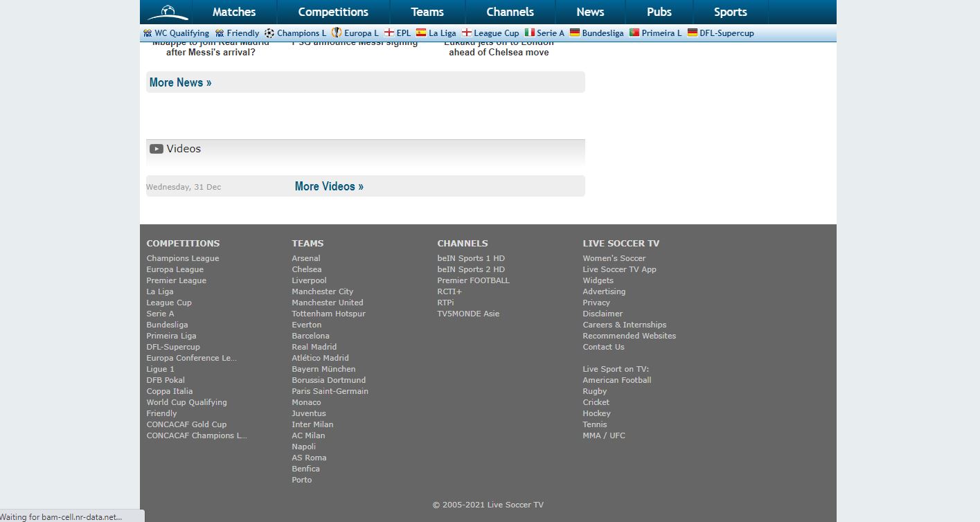Click the Spain flag beside La Liga
The height and width of the screenshot is (522, 980).
pyautogui.click(x=421, y=33)
